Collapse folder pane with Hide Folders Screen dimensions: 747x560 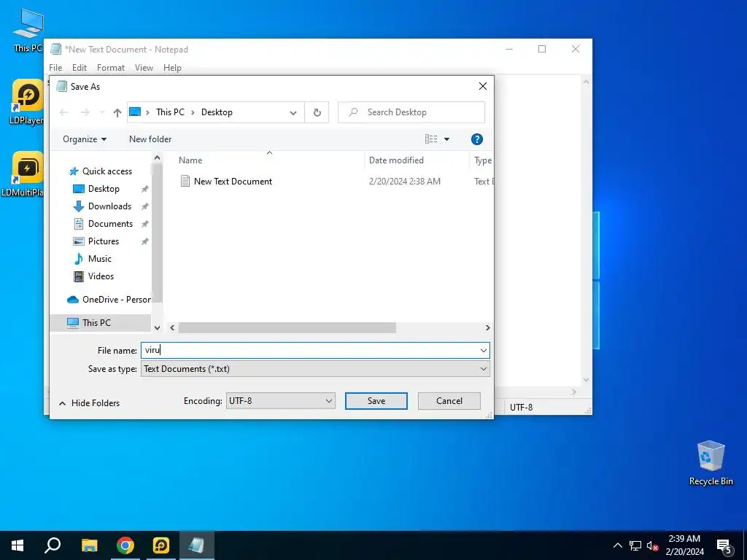pyautogui.click(x=89, y=402)
